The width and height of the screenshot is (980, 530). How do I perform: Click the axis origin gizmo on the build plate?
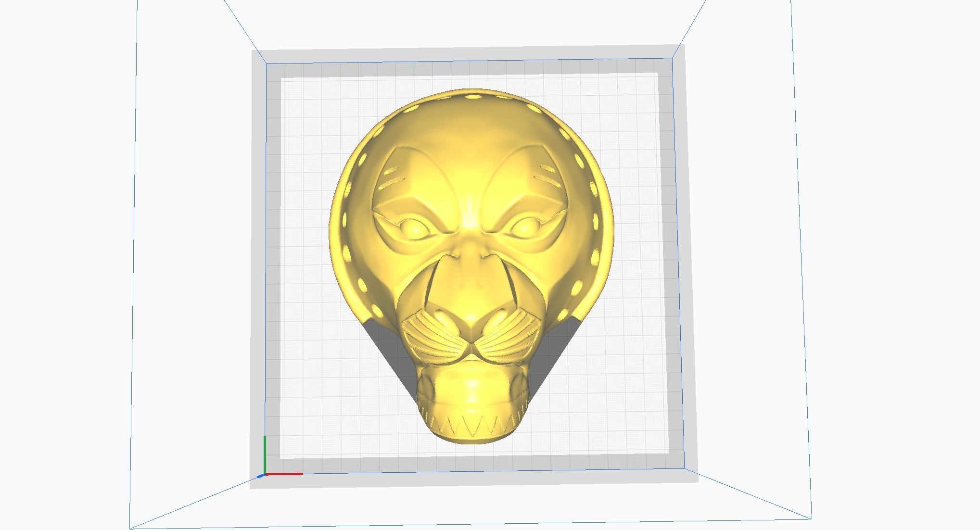tap(280, 457)
